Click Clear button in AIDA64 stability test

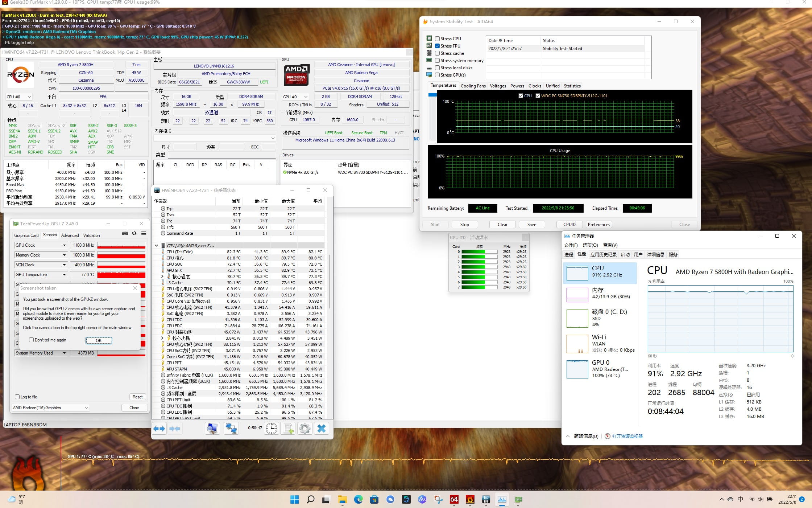pos(502,224)
